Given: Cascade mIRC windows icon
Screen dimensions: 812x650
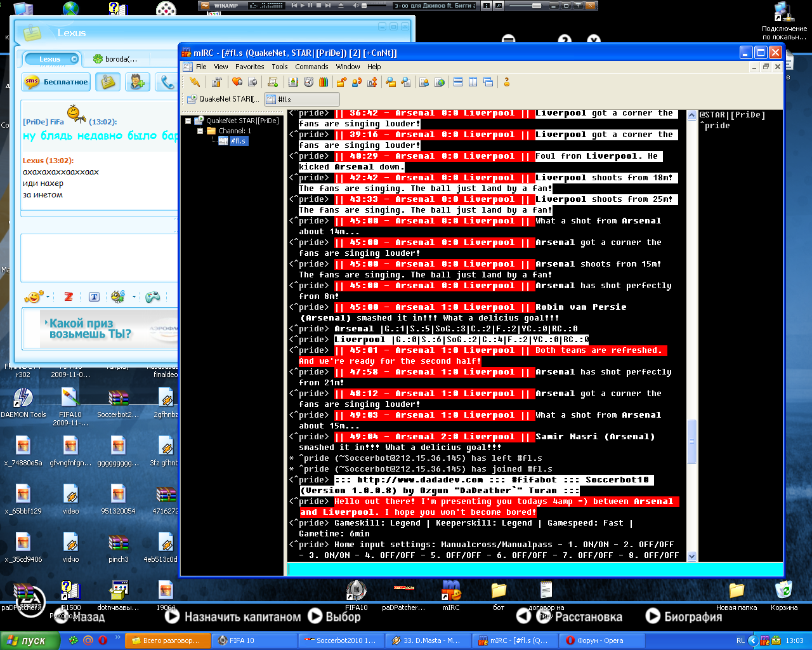Looking at the screenshot, I should 488,82.
